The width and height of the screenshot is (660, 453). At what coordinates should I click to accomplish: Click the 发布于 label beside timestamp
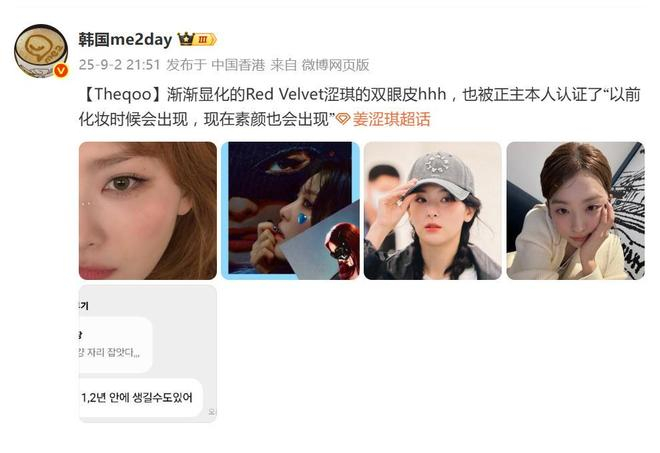(186, 65)
